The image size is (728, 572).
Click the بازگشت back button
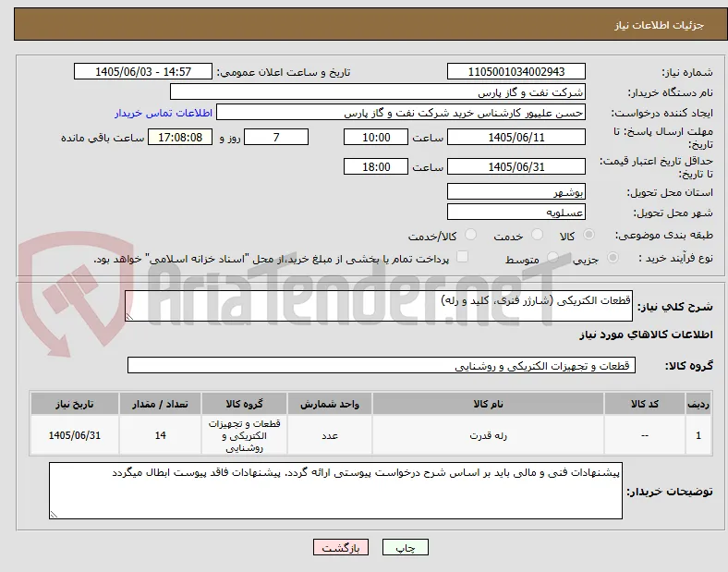341,547
